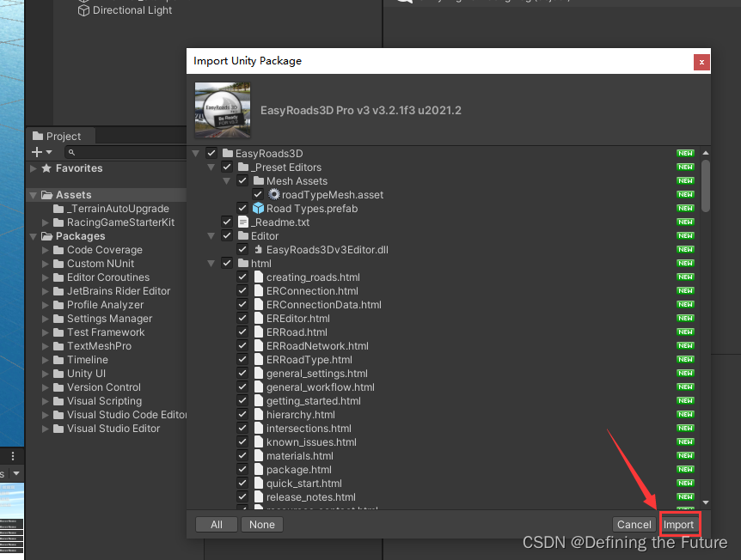This screenshot has height=560, width=741.
Task: Click the Road Types.prefab cube icon
Action: 258,208
